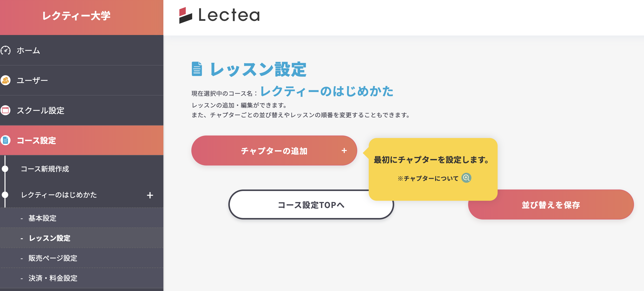
Task: Expand レクティーのはじめかた with plus sign
Action: coord(150,195)
